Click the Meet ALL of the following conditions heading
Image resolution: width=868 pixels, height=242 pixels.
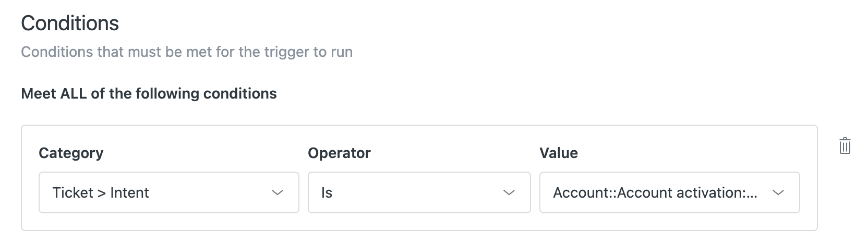[149, 94]
